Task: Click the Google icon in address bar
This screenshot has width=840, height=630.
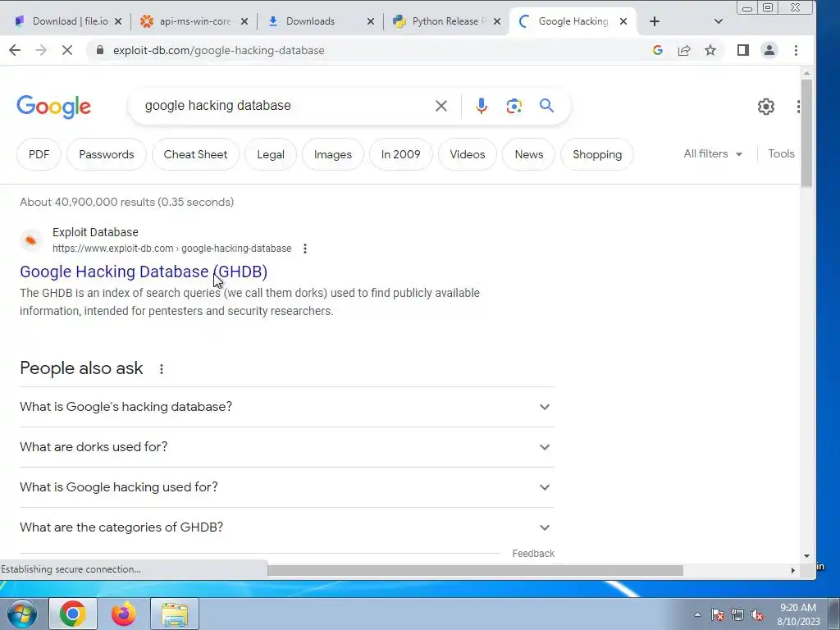Action: point(658,50)
